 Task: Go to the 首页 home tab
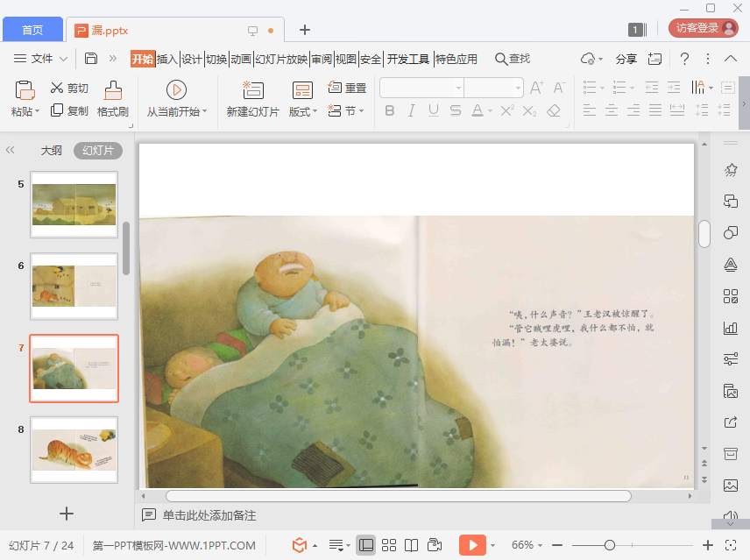(32, 30)
